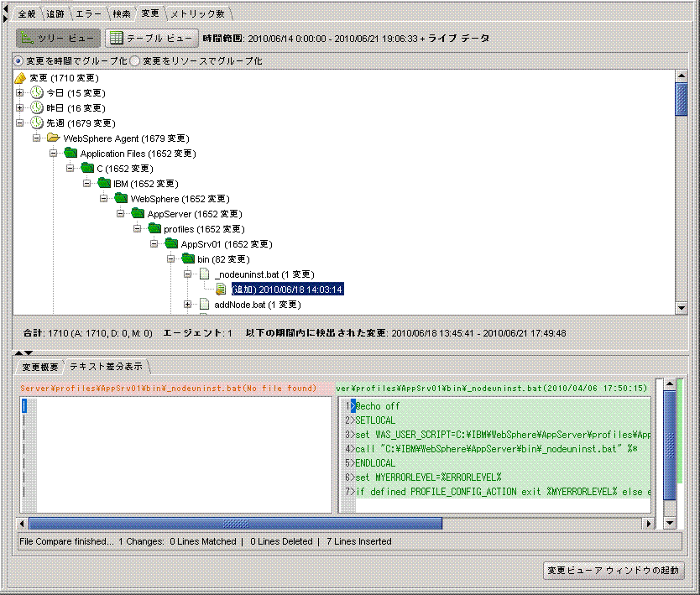Select the 変更 tab

[150, 13]
